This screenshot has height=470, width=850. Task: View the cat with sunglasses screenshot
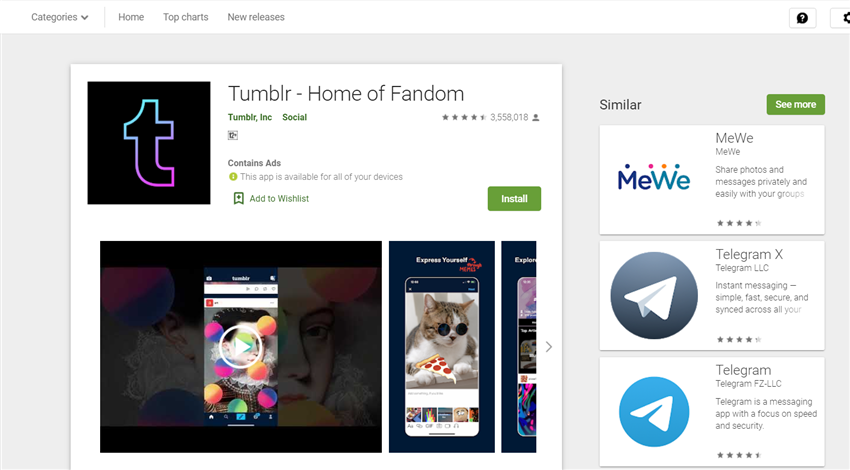(x=442, y=347)
